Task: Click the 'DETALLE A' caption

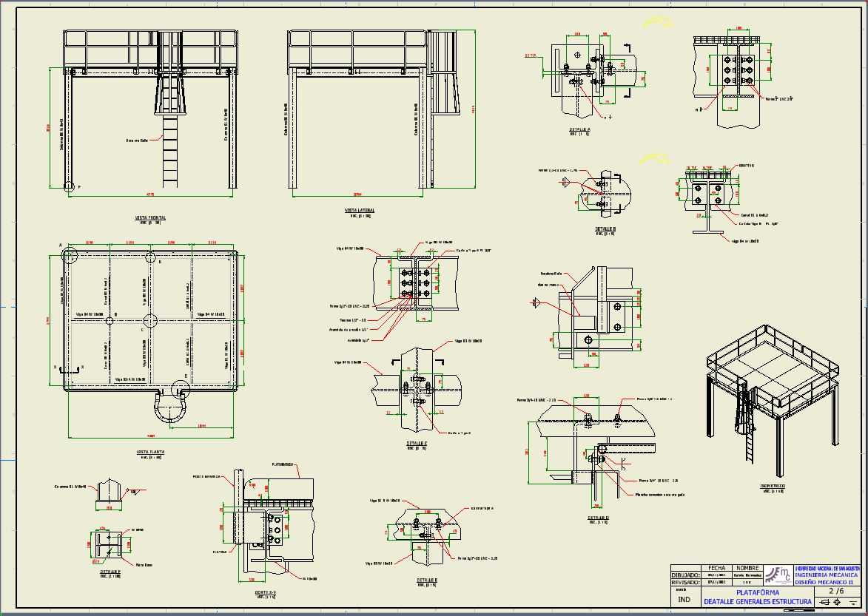Action: [579, 130]
